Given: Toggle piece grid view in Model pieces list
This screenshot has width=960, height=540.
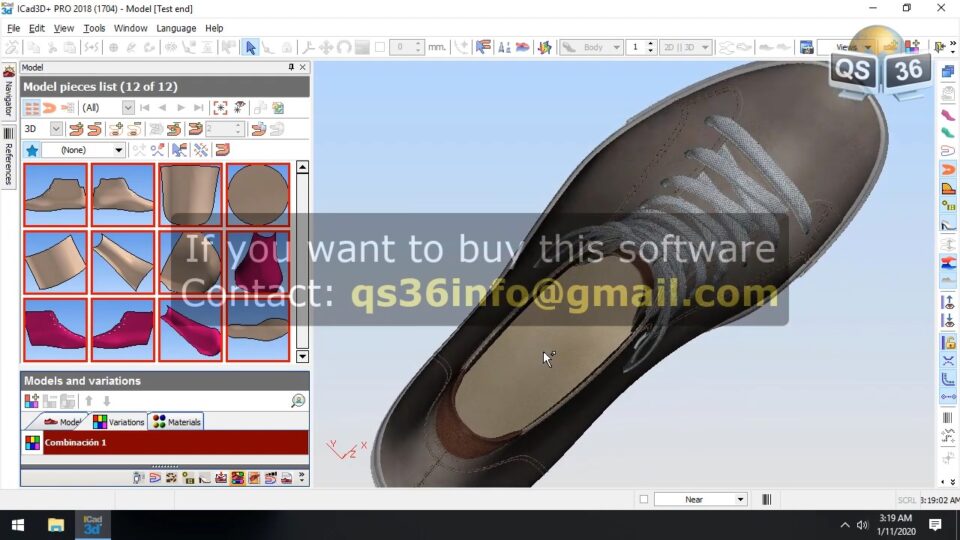Looking at the screenshot, I should pos(32,108).
